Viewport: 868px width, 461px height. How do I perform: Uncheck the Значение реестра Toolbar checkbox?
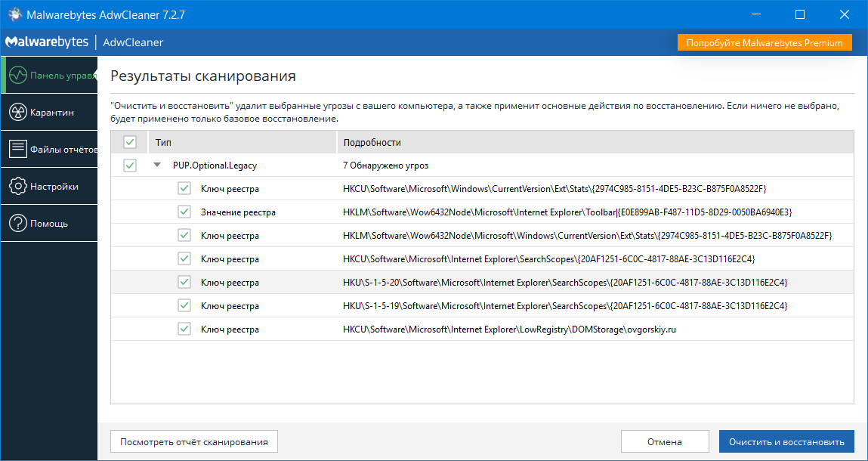184,212
